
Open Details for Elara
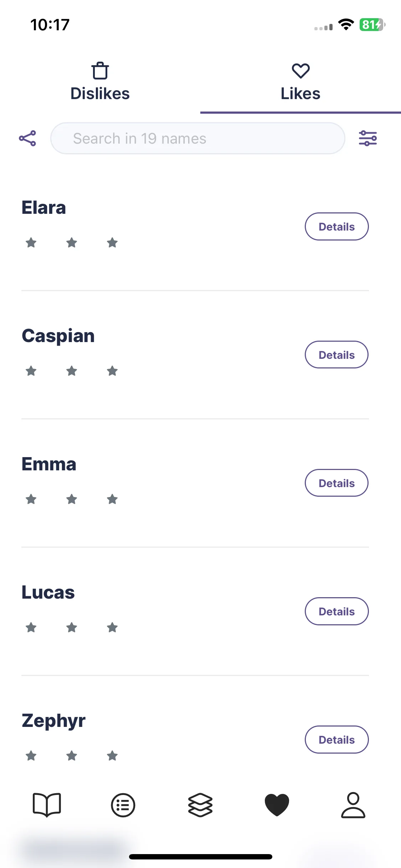(336, 227)
